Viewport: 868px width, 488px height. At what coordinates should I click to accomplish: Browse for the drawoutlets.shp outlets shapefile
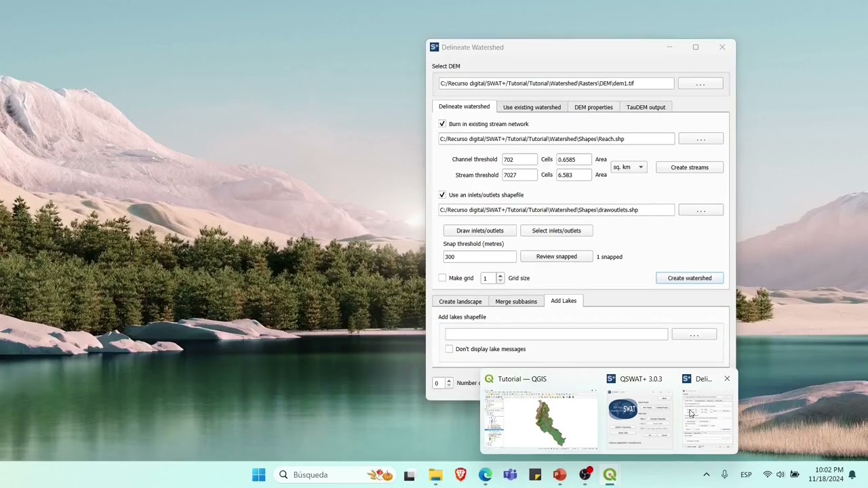[701, 210]
